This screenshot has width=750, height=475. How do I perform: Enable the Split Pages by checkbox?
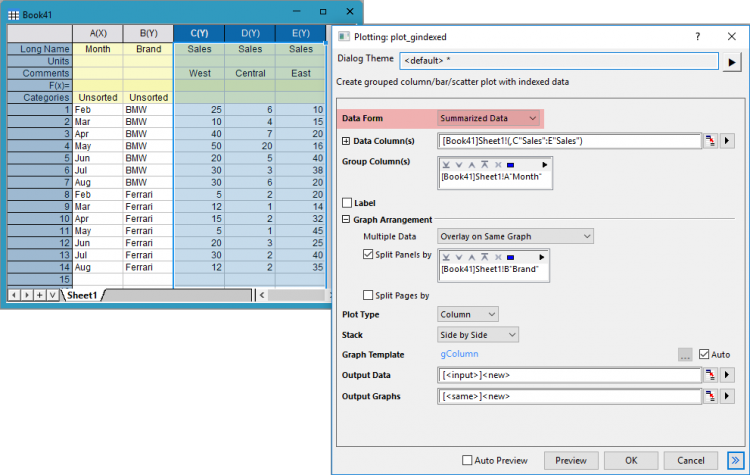368,295
